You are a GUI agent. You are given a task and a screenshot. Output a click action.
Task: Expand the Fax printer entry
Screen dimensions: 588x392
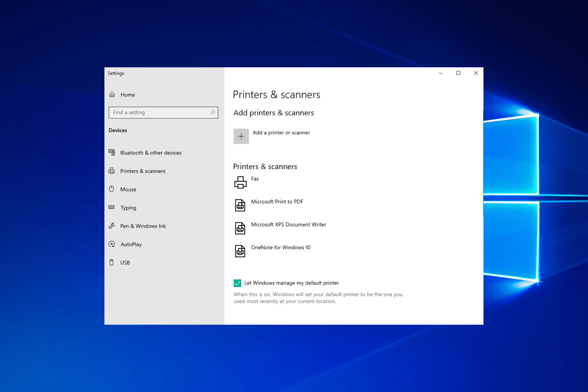255,182
